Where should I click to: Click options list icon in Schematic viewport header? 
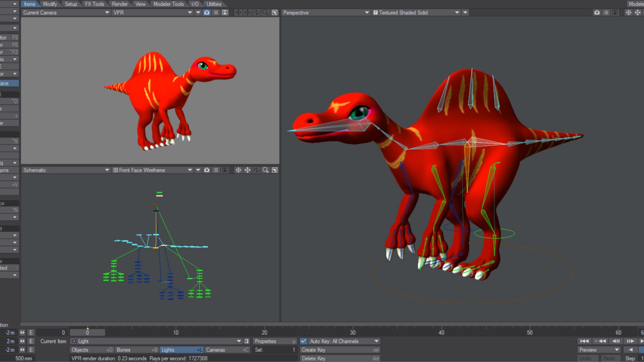[216, 170]
